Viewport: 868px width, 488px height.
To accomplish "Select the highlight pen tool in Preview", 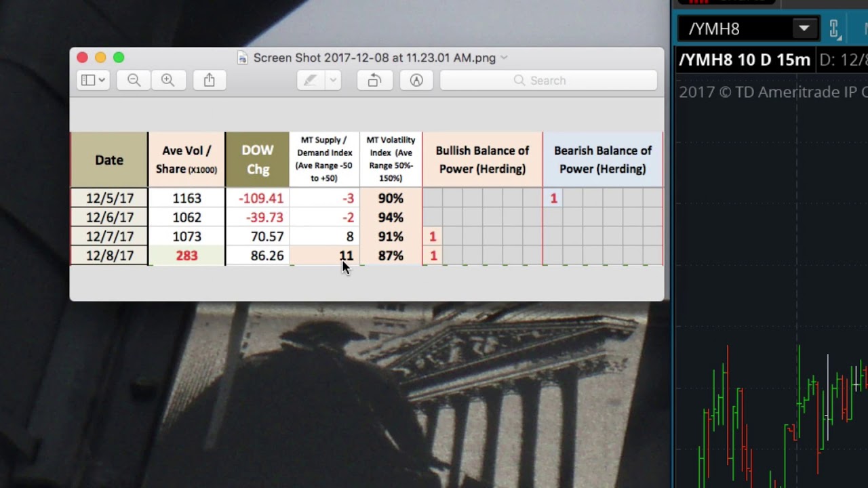I will (x=310, y=80).
